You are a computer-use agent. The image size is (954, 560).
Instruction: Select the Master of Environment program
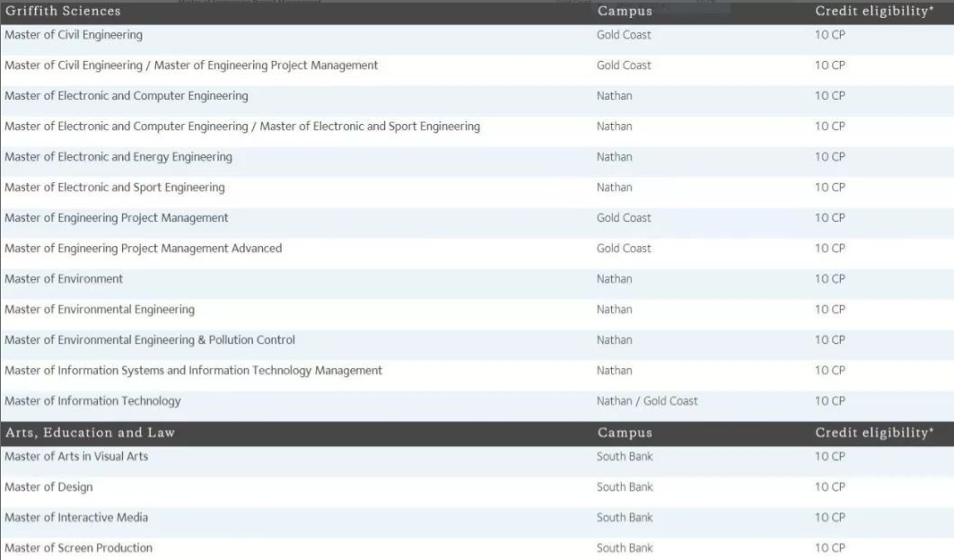click(x=64, y=279)
